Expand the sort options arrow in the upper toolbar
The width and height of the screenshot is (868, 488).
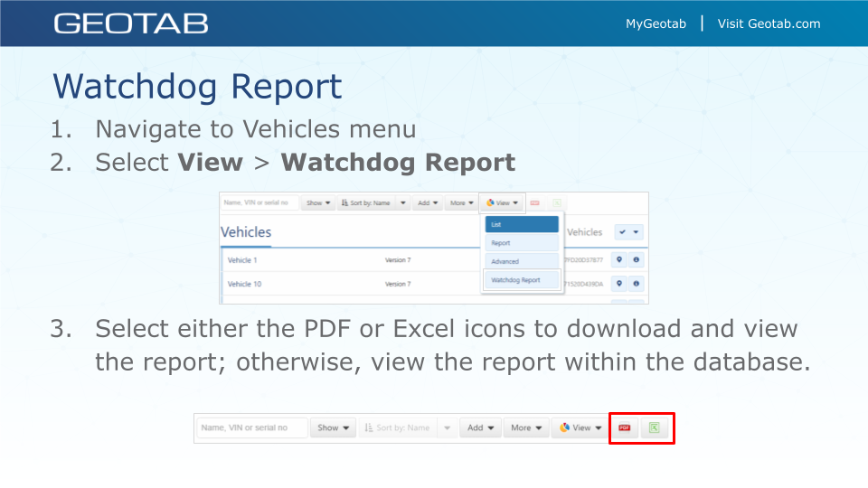(403, 203)
